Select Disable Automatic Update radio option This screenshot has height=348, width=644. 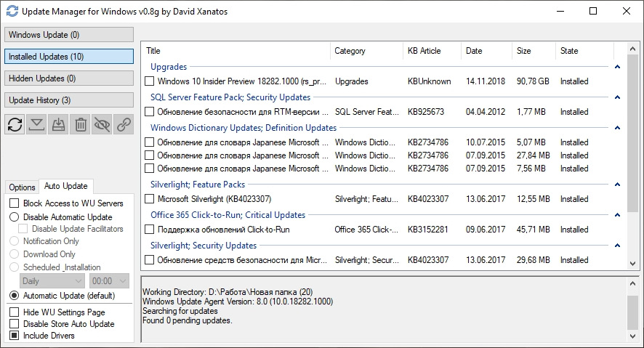[15, 217]
